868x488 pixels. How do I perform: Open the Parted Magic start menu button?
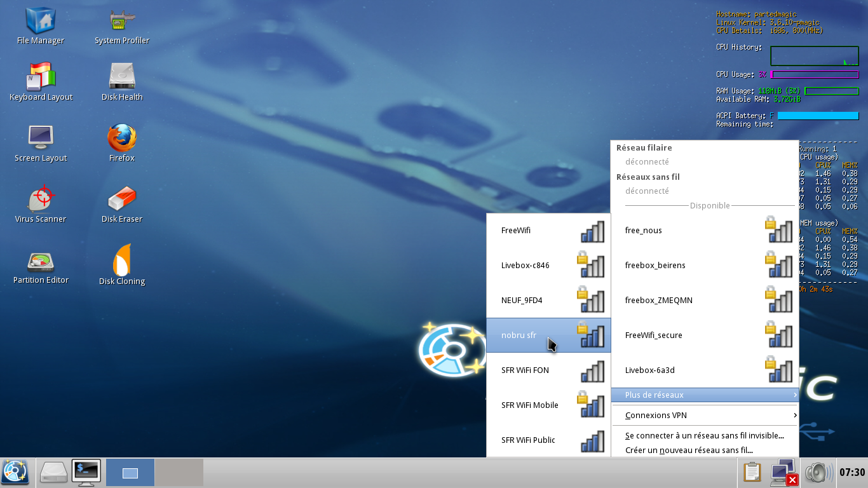coord(15,473)
